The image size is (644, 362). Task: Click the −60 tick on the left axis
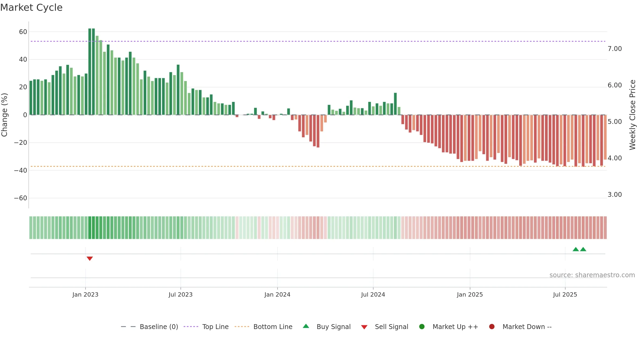tap(21, 198)
